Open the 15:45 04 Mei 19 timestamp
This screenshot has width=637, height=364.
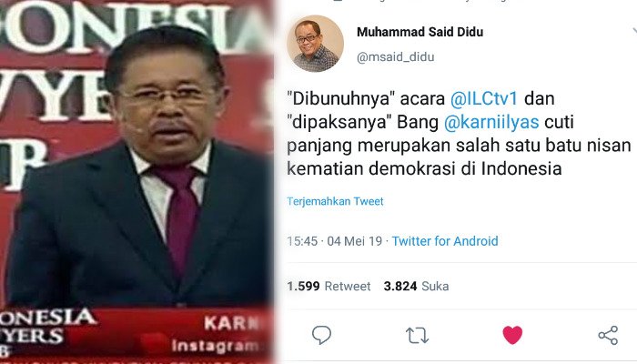[x=334, y=241]
